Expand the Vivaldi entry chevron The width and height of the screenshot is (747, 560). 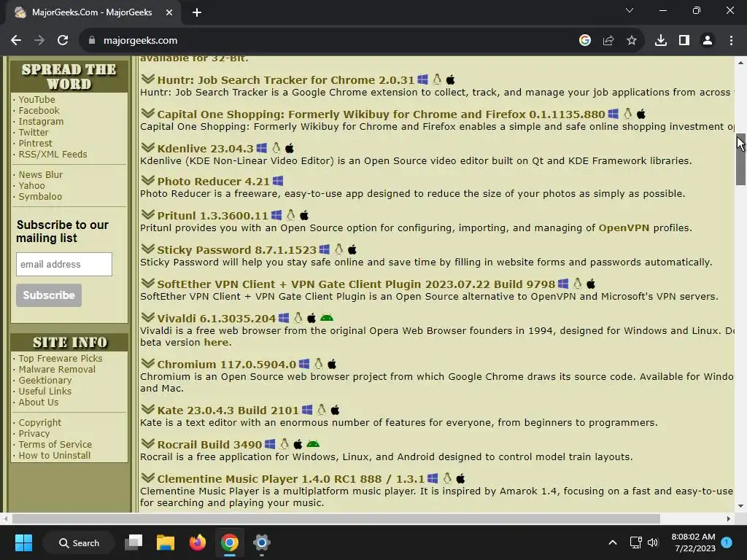[147, 318]
